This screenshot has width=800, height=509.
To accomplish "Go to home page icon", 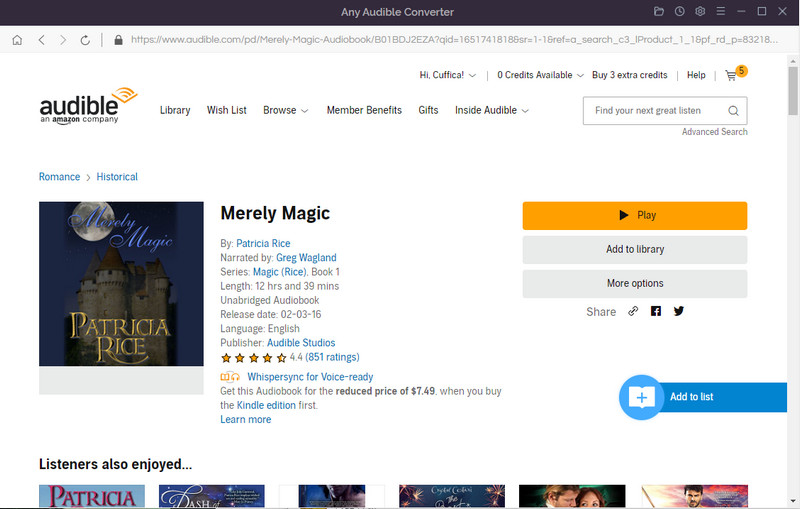I will [17, 40].
